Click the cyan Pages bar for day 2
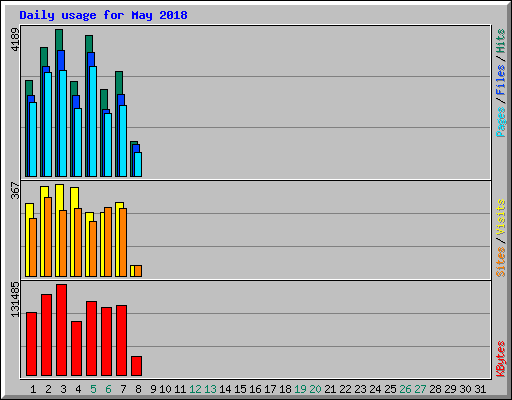 pyautogui.click(x=48, y=124)
